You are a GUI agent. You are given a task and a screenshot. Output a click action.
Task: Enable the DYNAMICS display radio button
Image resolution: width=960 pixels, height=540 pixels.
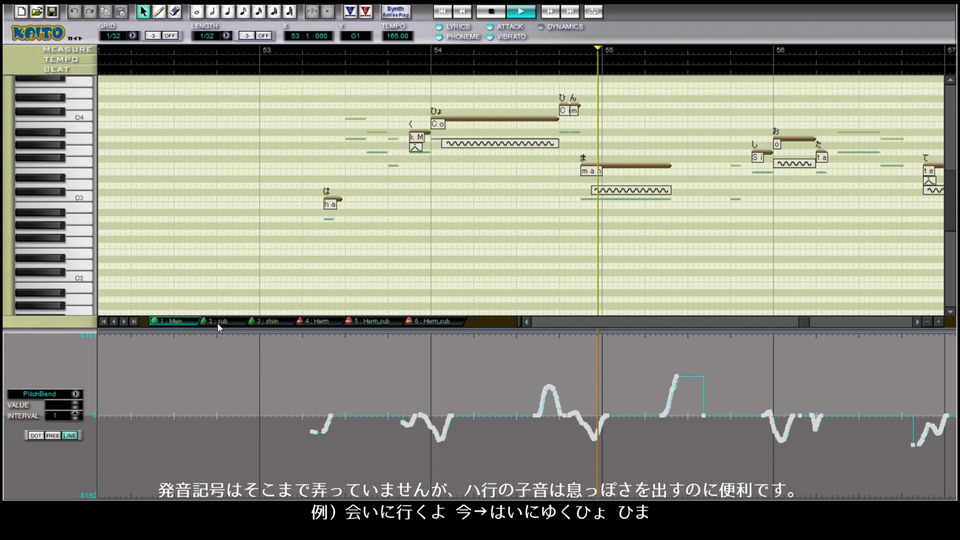pos(541,27)
